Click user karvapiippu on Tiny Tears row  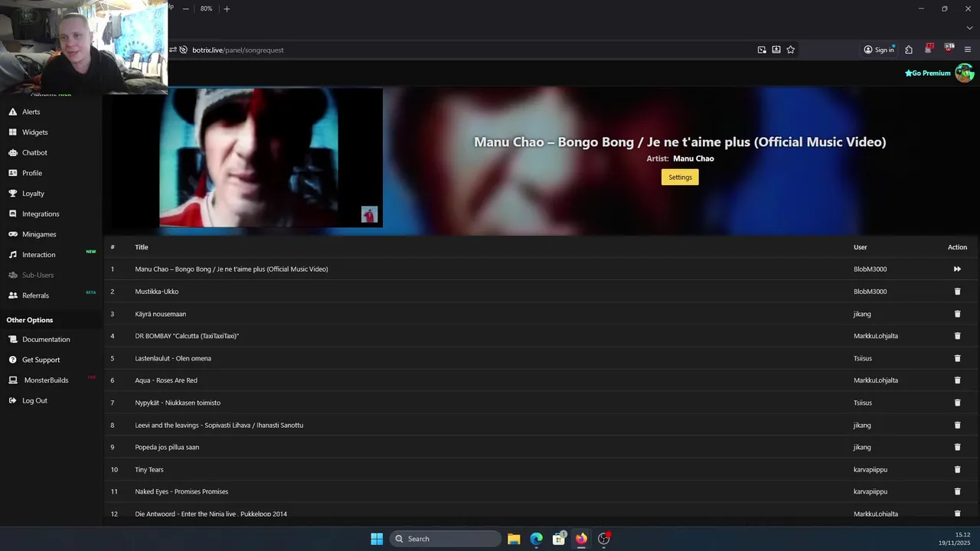tap(871, 469)
